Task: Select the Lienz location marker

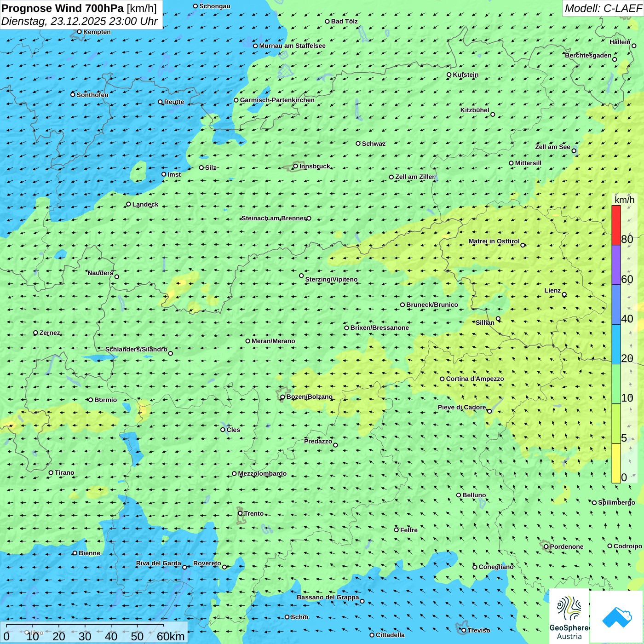Action: [564, 294]
